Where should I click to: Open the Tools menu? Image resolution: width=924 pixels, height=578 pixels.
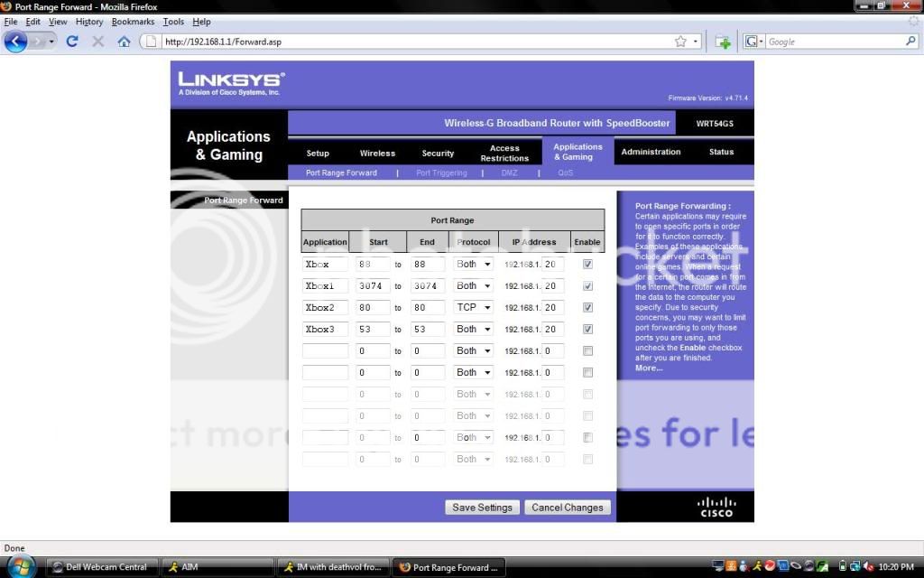point(173,22)
